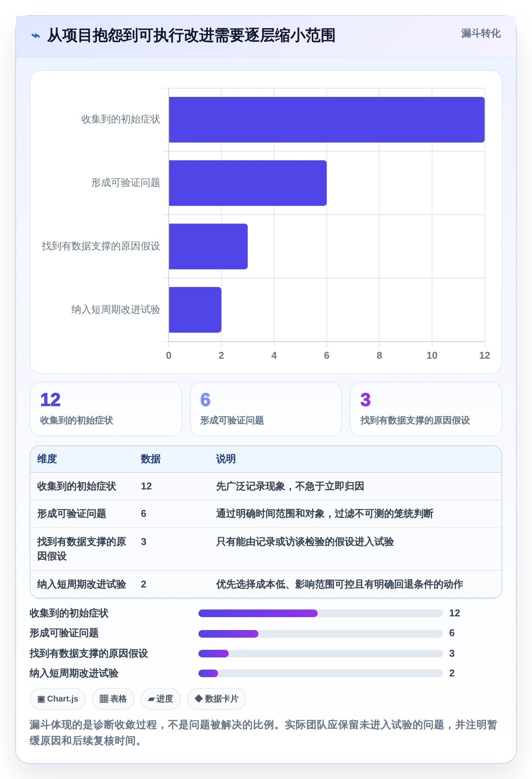Click the footer note starting 漏斗体现的是诊断收敛过程
This screenshot has height=779, width=532.
(263, 733)
